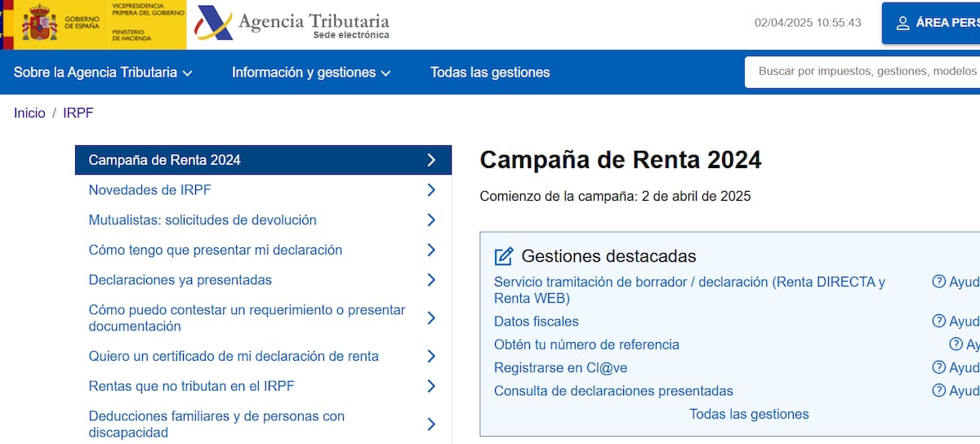Image resolution: width=980 pixels, height=444 pixels.
Task: Expand the Sobre la Agencia Tributaria menu
Action: click(x=103, y=73)
